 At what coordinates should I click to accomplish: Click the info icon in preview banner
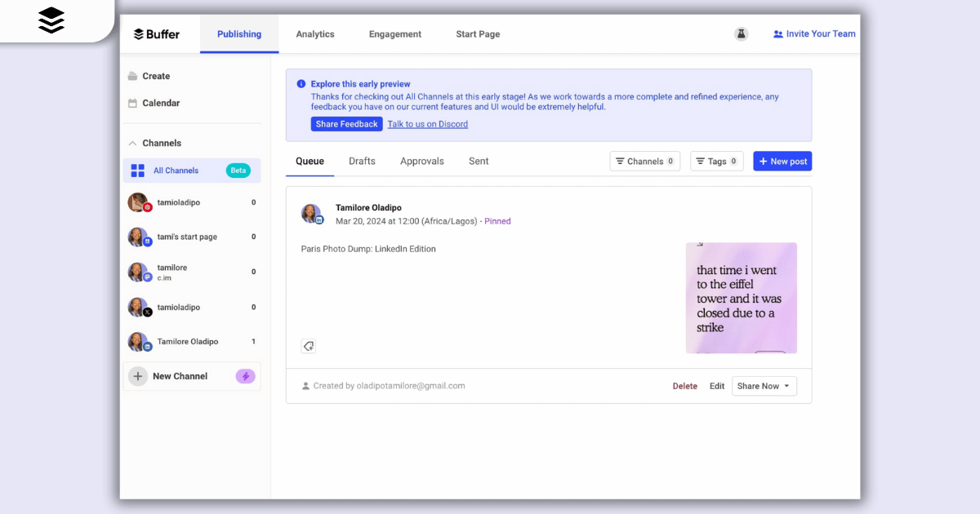(301, 84)
